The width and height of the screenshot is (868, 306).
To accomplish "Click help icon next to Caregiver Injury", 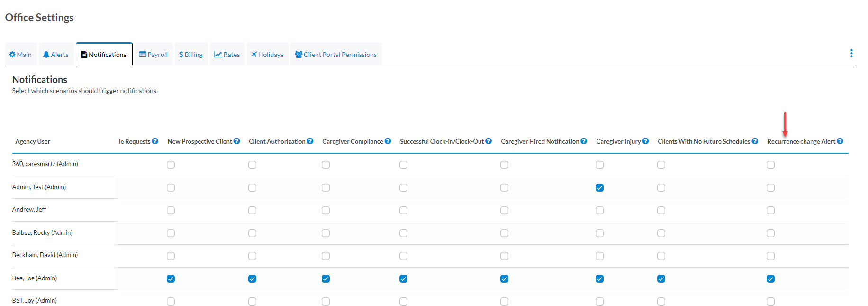I will 645,141.
